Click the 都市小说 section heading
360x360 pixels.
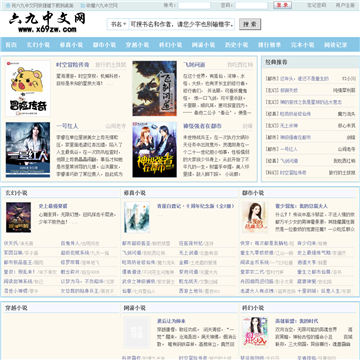[x=253, y=193]
